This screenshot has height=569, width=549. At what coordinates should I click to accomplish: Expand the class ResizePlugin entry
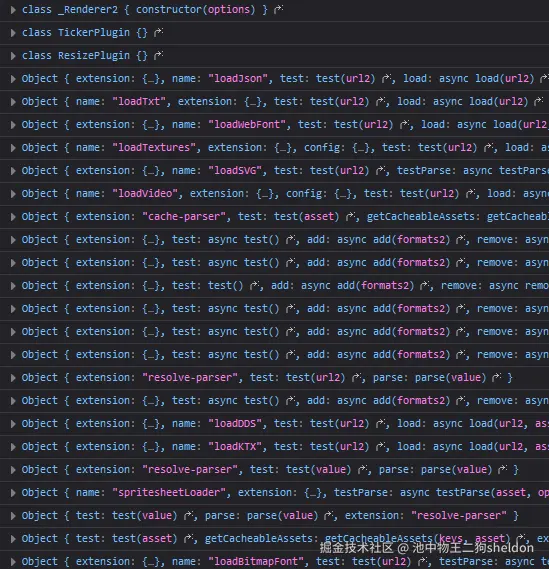click(x=13, y=56)
